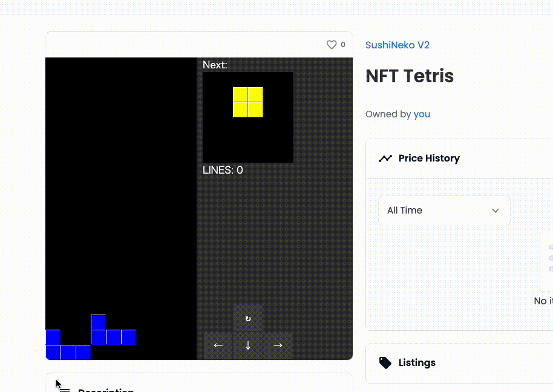The image size is (553, 392).
Task: Drop piece with the down arrow button
Action: 248,345
